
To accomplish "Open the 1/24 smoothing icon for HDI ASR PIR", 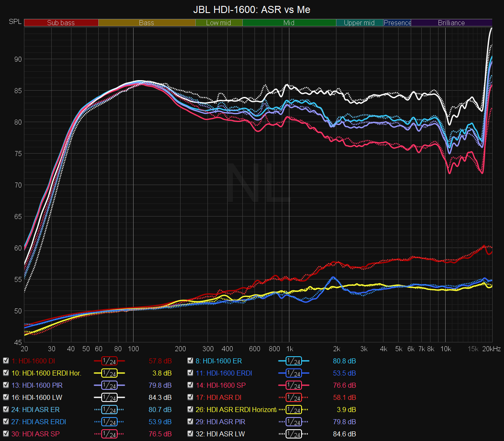I will pyautogui.click(x=294, y=422).
